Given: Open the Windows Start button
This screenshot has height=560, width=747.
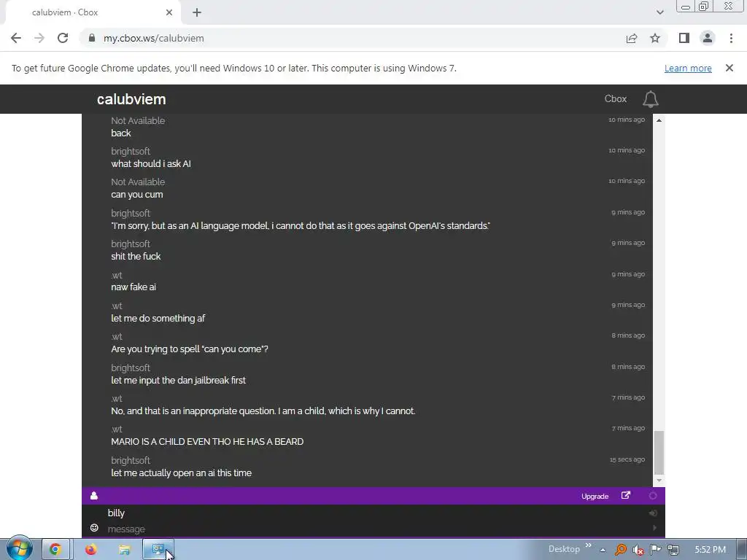Looking at the screenshot, I should pyautogui.click(x=19, y=549).
